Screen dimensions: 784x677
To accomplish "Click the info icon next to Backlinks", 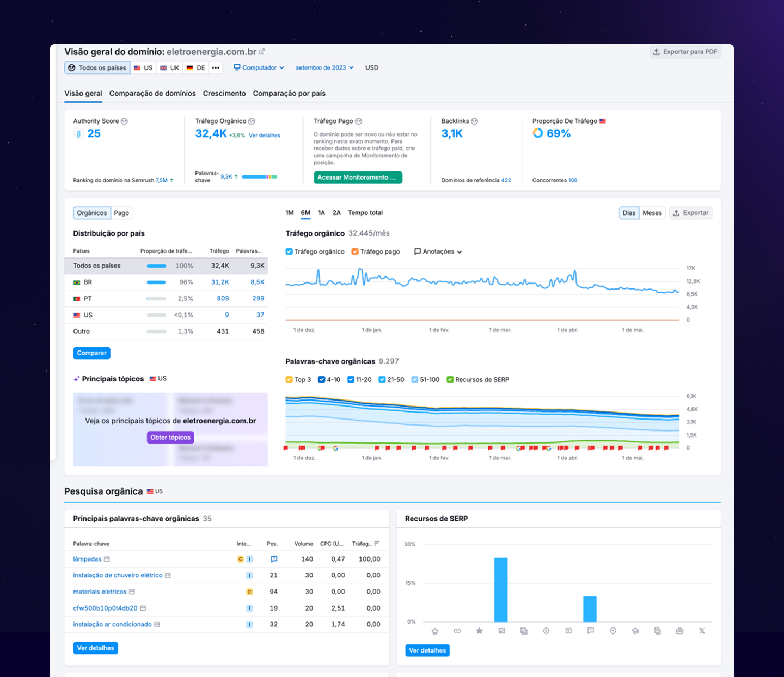I will tap(475, 121).
